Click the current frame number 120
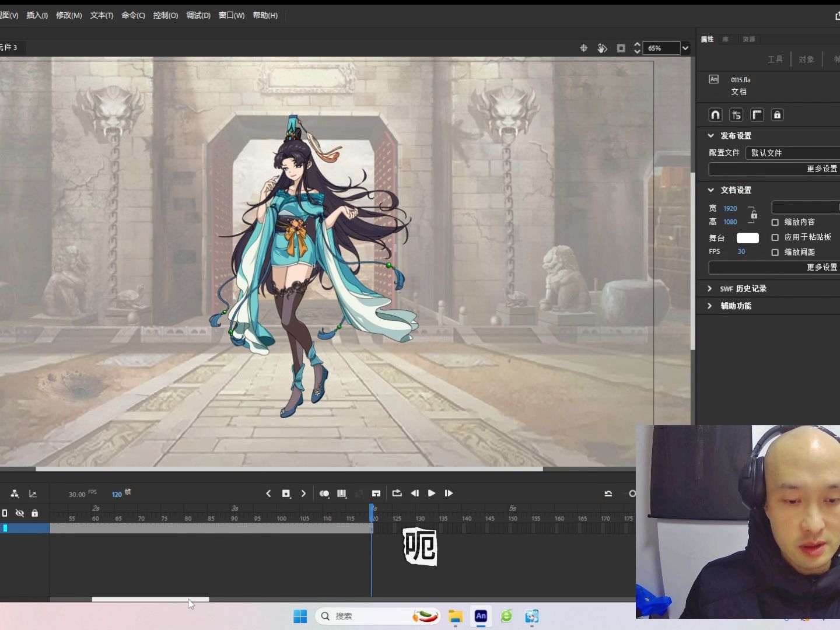840x630 pixels. point(117,494)
